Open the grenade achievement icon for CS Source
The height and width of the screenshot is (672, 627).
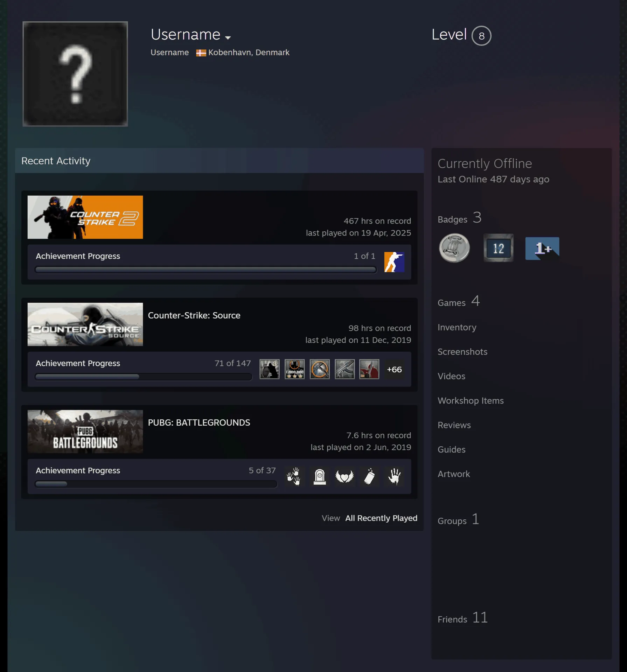pos(270,369)
